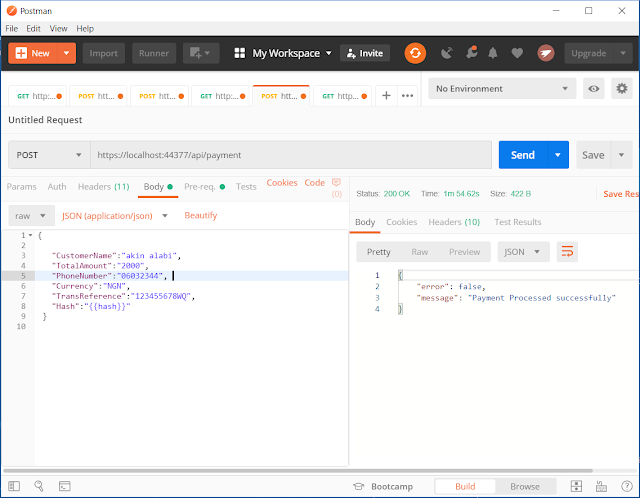Viewport: 640px width, 498px height.
Task: Click the Runner button
Action: [x=154, y=53]
